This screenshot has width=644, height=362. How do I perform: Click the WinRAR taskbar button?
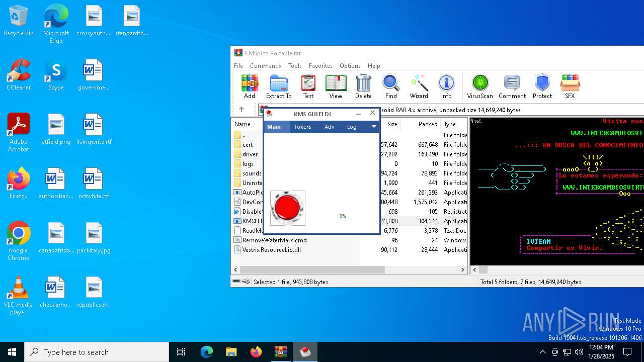(x=280, y=352)
